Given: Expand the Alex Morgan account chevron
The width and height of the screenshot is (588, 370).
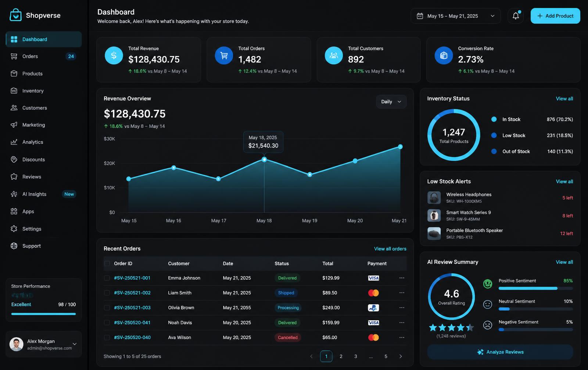Looking at the screenshot, I should (75, 344).
